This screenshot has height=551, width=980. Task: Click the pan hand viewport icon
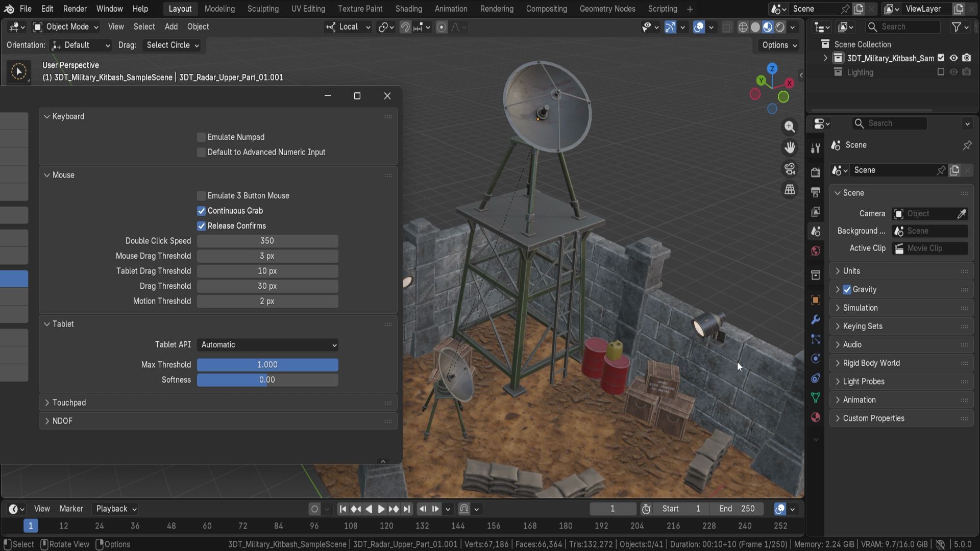(x=790, y=147)
